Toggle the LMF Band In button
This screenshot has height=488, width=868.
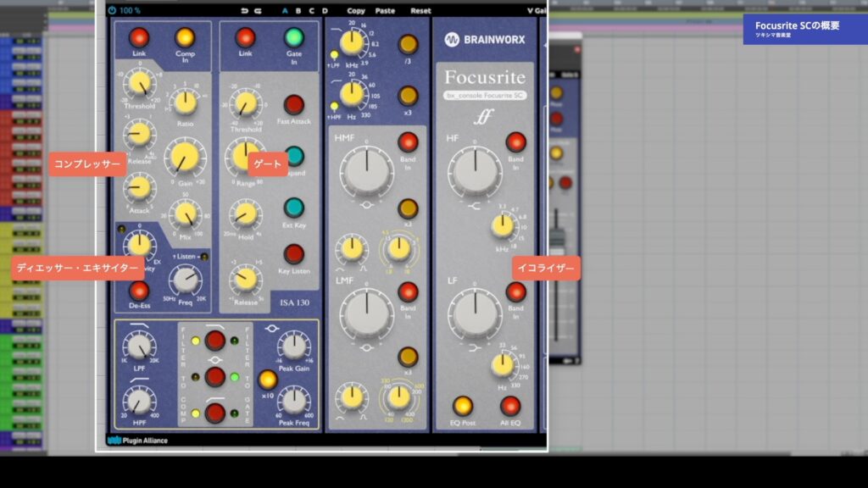coord(408,292)
